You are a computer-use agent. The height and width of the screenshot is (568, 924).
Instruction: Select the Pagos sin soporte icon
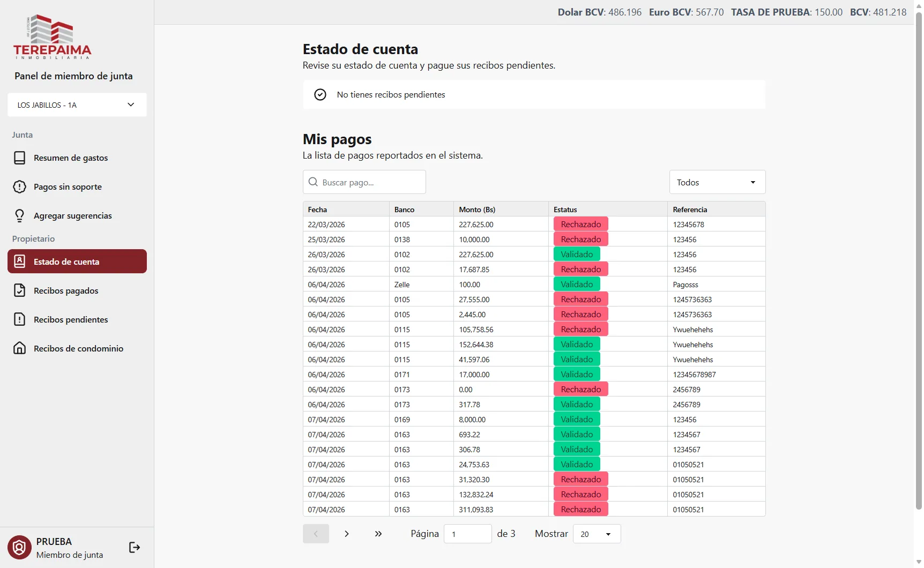(x=20, y=186)
